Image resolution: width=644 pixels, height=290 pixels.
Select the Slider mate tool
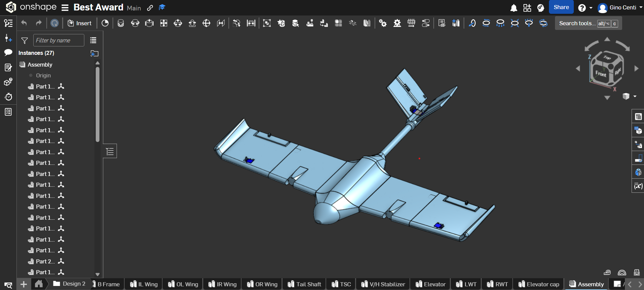[149, 23]
